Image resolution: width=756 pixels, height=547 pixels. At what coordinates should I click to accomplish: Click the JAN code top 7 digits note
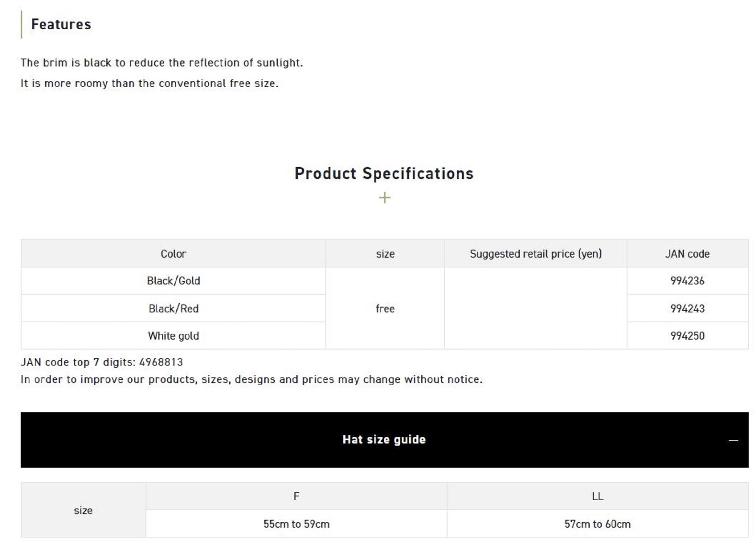coord(102,362)
